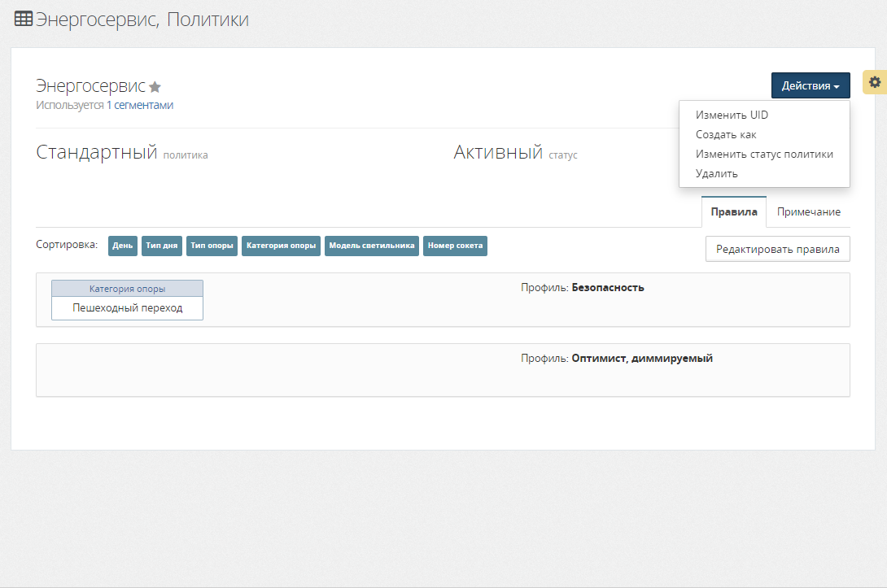Click Изменить статус политики menu item
Screen dimensions: 887x588
[764, 154]
